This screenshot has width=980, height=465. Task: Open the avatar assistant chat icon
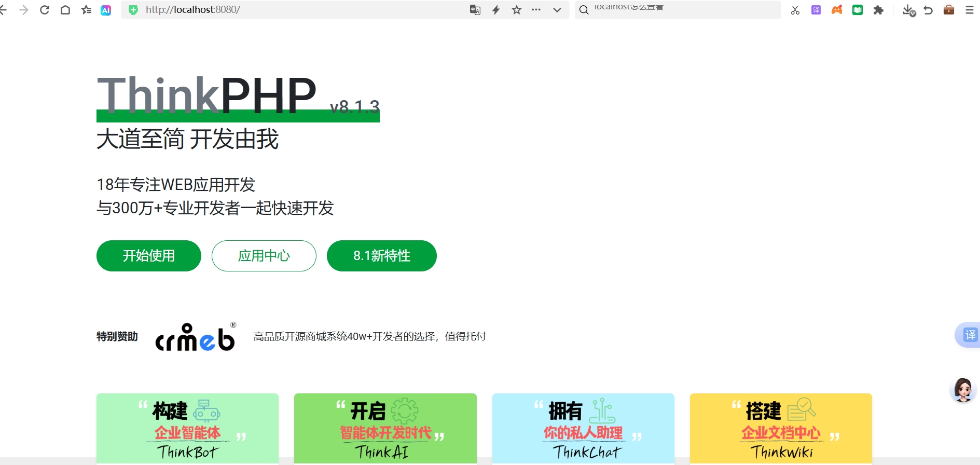[x=963, y=390]
